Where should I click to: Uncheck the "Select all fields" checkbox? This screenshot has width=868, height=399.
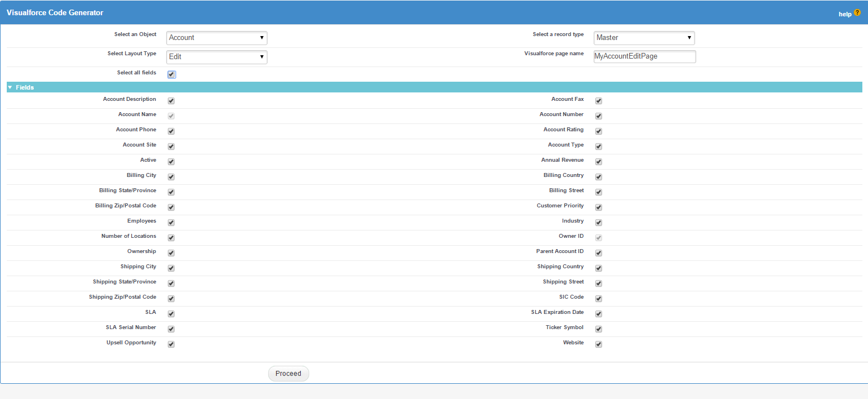coord(171,74)
